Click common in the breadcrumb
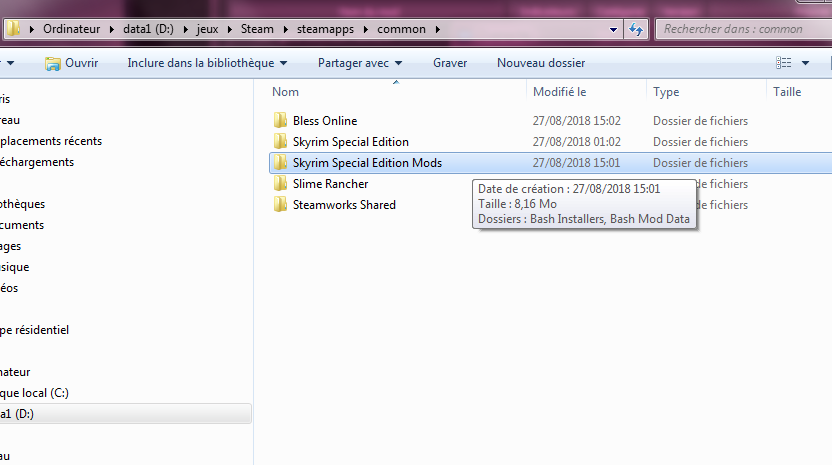Viewport: 832px width, 465px height. [x=401, y=29]
